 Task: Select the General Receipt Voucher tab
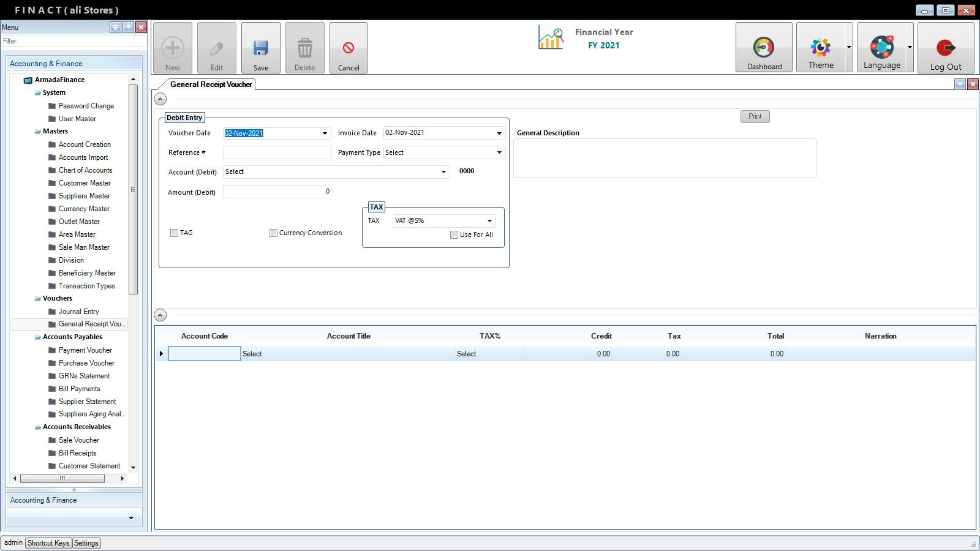pos(211,84)
